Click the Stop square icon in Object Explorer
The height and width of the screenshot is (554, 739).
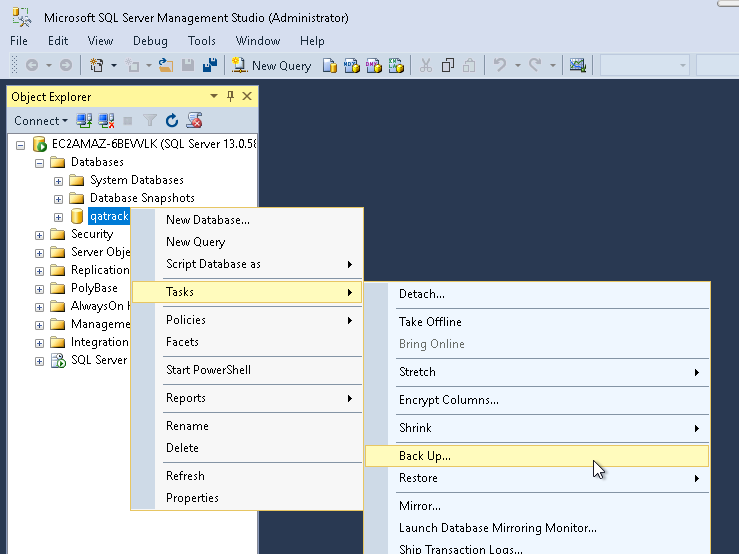[128, 121]
